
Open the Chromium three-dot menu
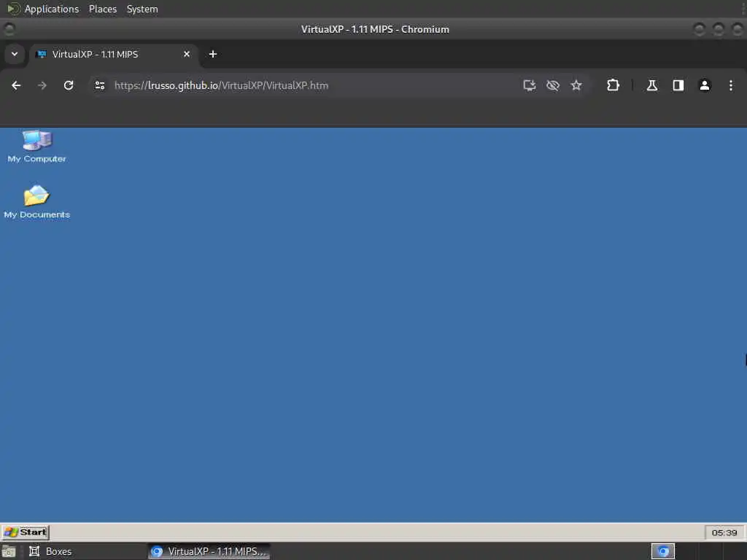731,85
